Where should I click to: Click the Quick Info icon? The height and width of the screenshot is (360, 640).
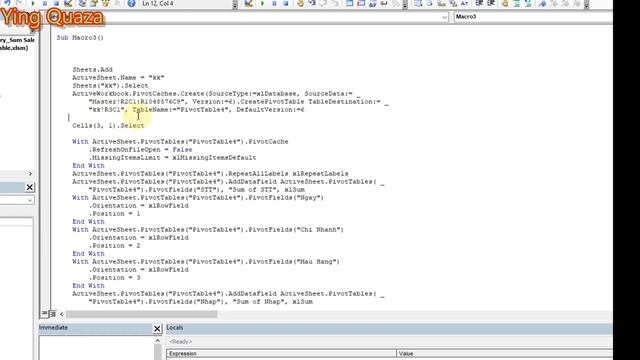pos(441,3)
